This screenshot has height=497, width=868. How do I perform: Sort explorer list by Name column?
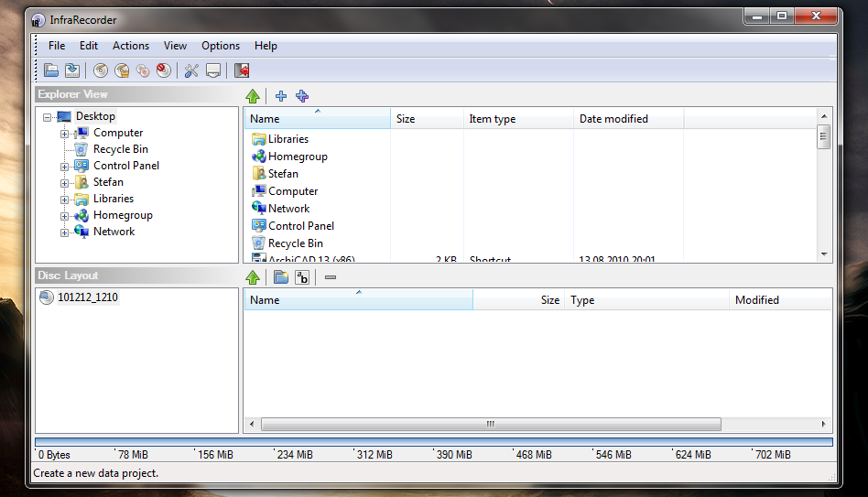pyautogui.click(x=317, y=118)
